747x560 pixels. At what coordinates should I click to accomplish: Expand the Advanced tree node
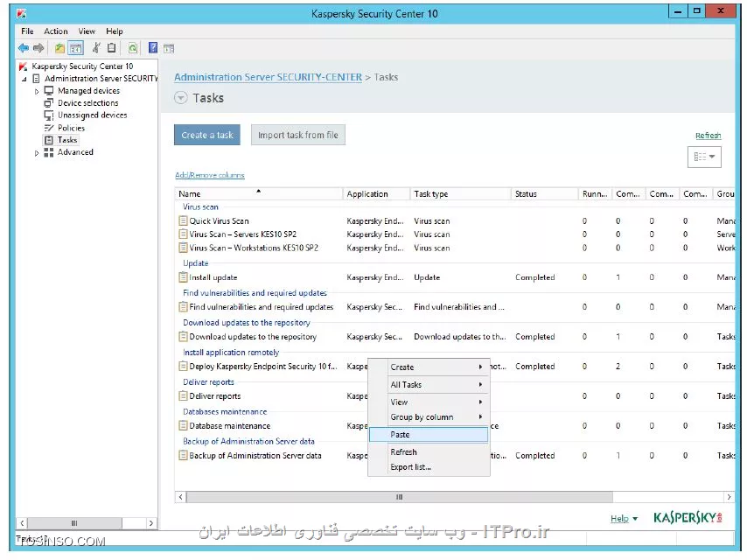37,153
